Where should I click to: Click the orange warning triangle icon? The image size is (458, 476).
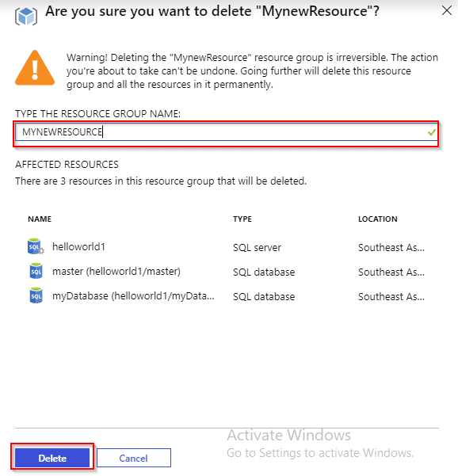tap(35, 67)
